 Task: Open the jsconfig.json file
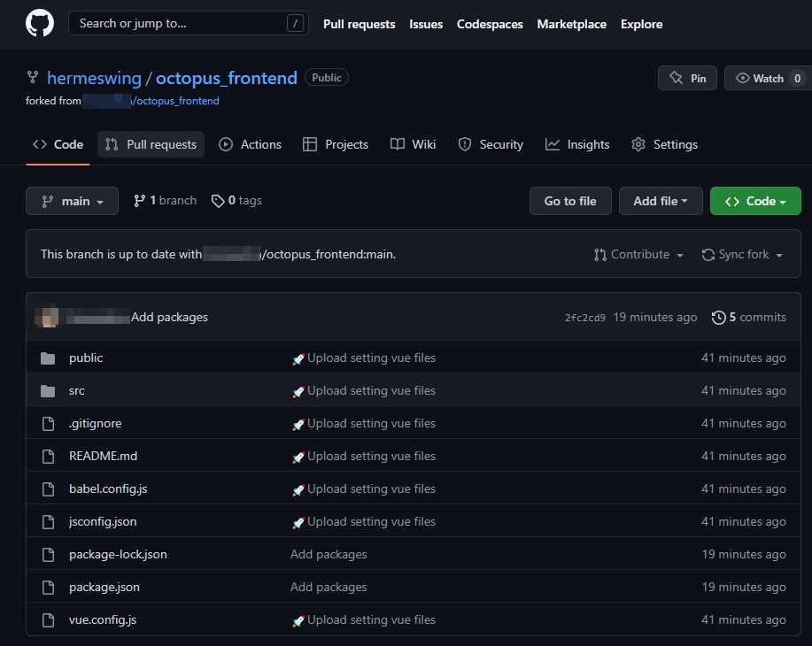103,522
